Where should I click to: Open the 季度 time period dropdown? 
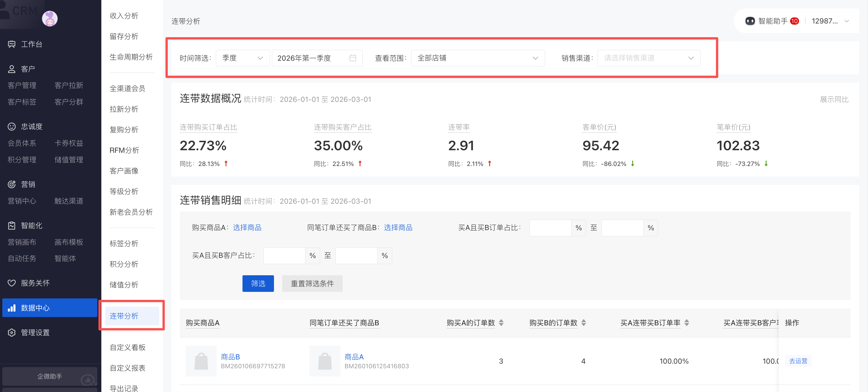242,58
